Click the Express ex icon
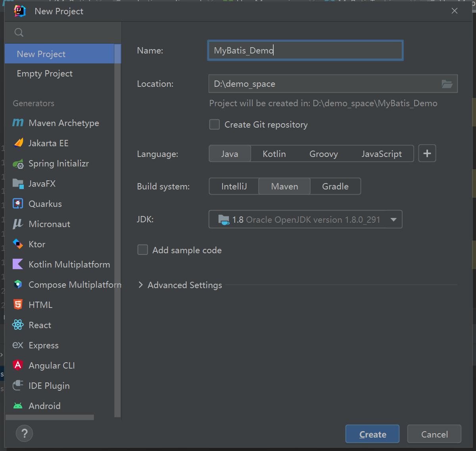This screenshot has height=451, width=476. point(18,345)
